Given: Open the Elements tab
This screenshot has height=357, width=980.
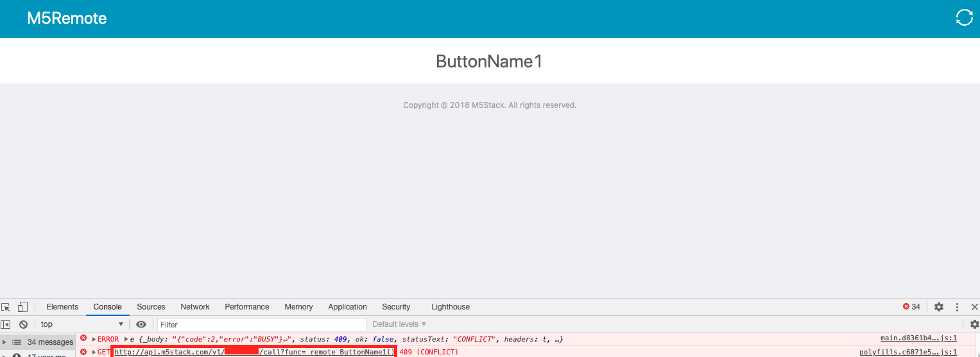Looking at the screenshot, I should (x=62, y=307).
